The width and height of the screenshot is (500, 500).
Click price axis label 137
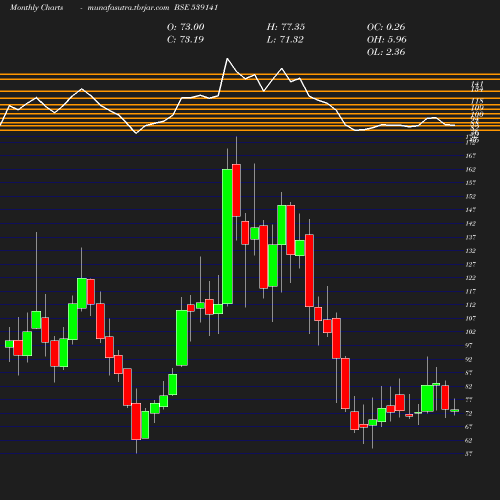[x=470, y=237]
